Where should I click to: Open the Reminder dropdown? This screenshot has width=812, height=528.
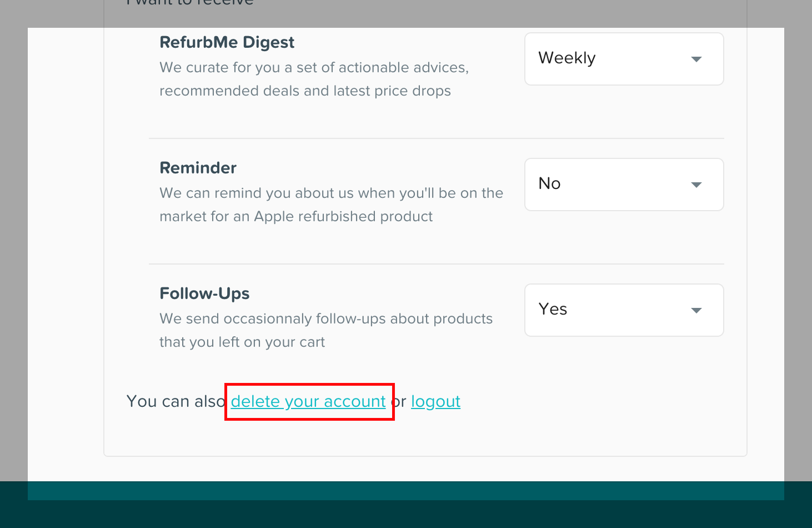tap(624, 185)
